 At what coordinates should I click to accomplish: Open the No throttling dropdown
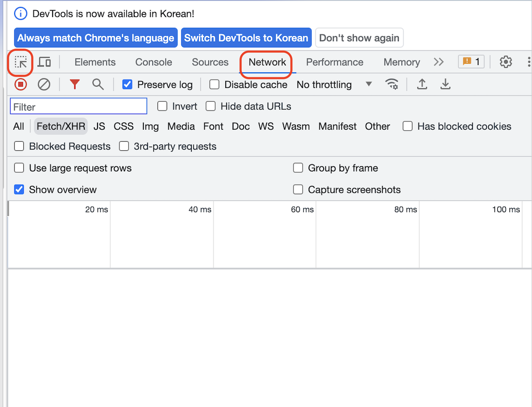coord(334,84)
